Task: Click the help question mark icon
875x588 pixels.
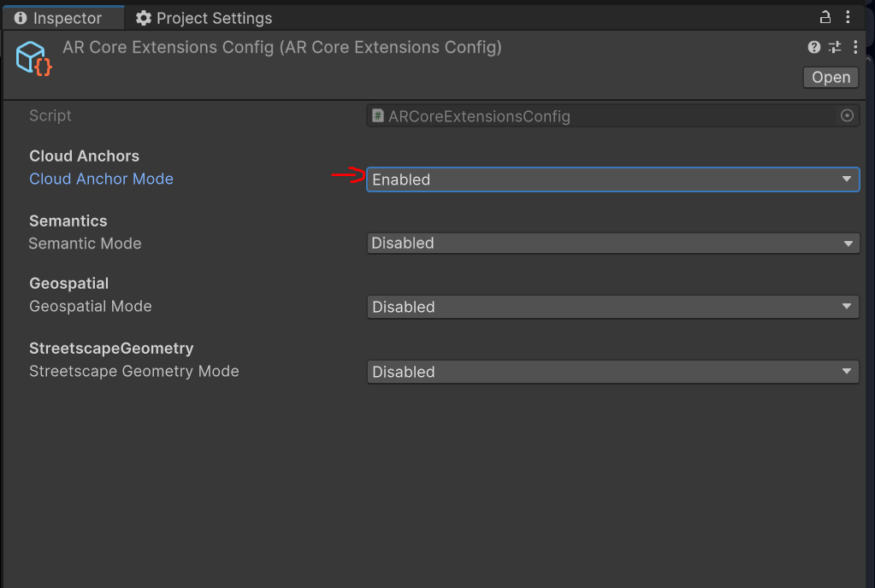Action: click(814, 48)
